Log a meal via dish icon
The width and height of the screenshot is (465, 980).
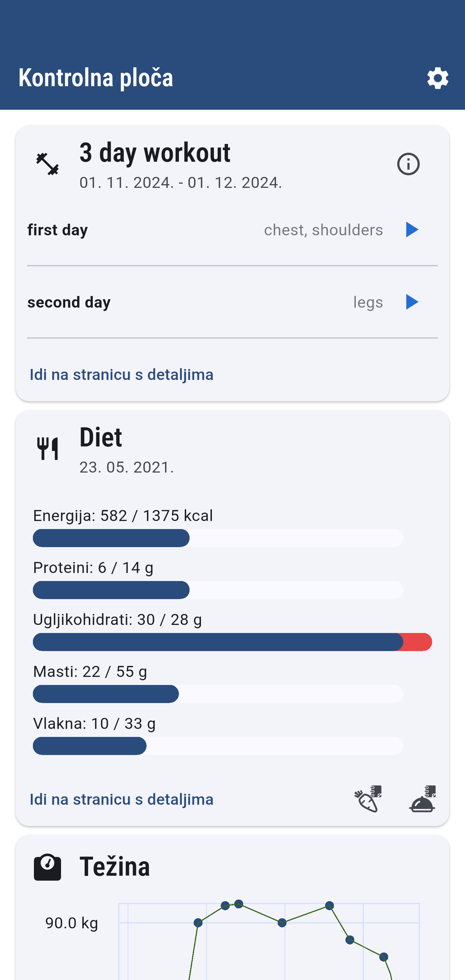(422, 799)
